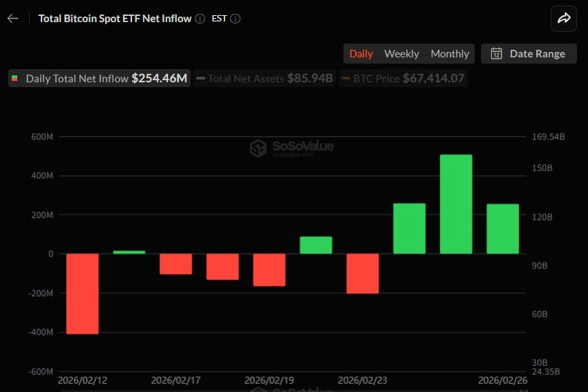Click the EST timezone label

pos(219,19)
